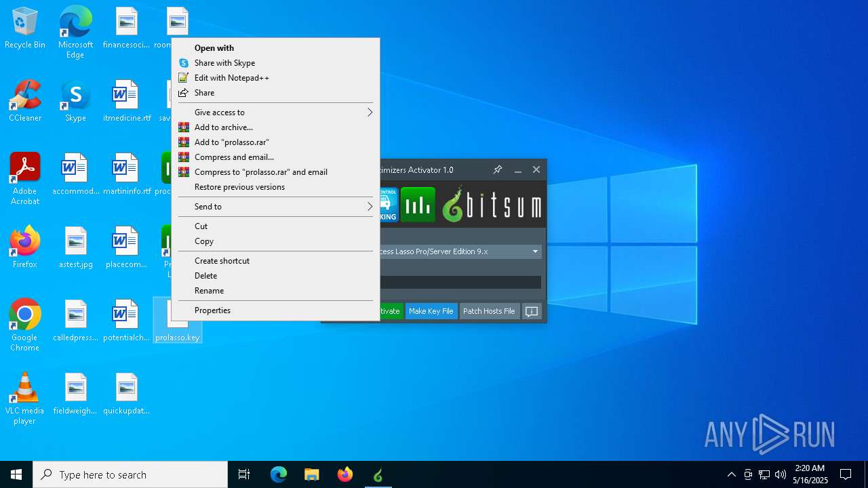Launch Firefox desktop shortcut

click(x=25, y=248)
